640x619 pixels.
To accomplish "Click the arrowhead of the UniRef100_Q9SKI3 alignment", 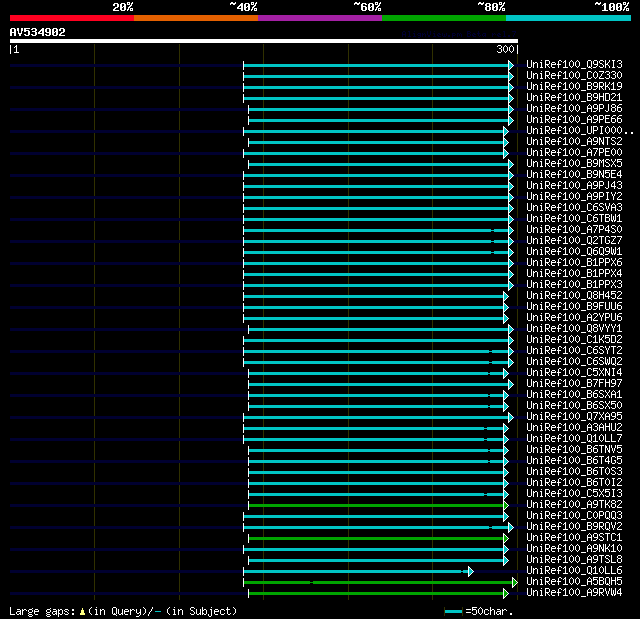I will (511, 65).
